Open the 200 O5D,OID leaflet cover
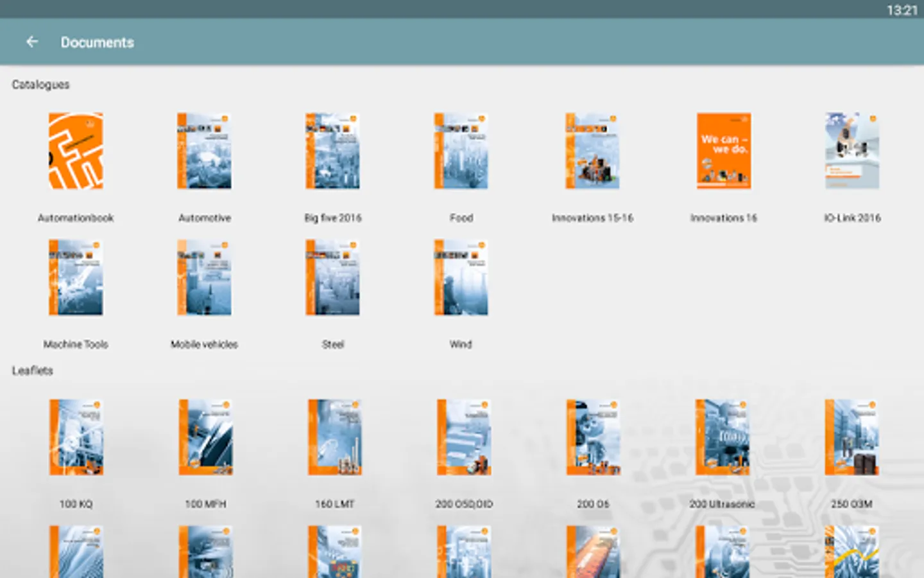The image size is (924, 578). coord(464,437)
